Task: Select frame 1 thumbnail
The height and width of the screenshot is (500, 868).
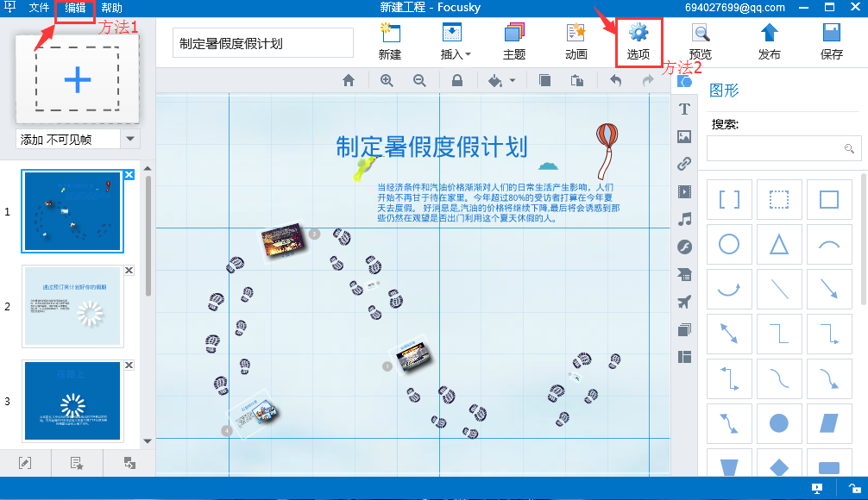Action: click(72, 211)
